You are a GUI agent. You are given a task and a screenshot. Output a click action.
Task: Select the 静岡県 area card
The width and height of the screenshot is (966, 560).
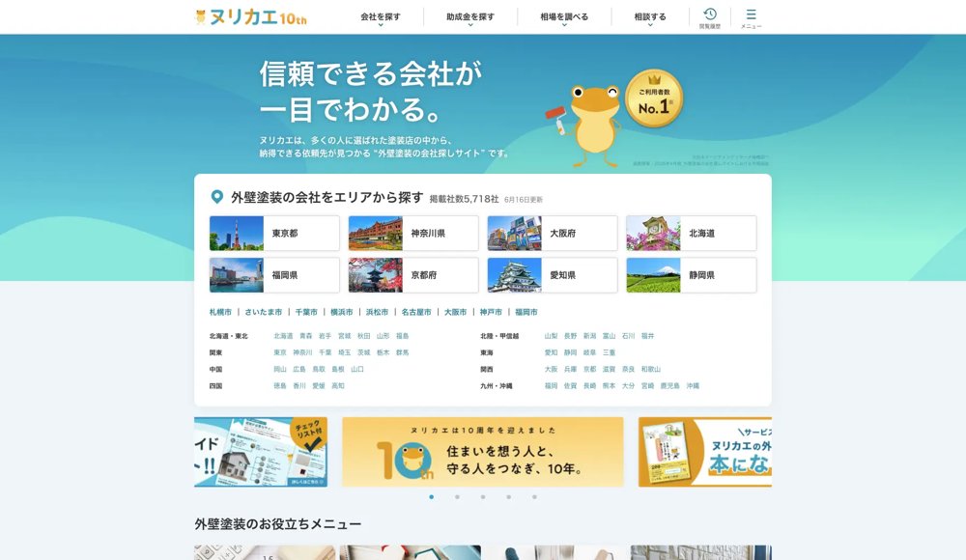click(x=692, y=275)
